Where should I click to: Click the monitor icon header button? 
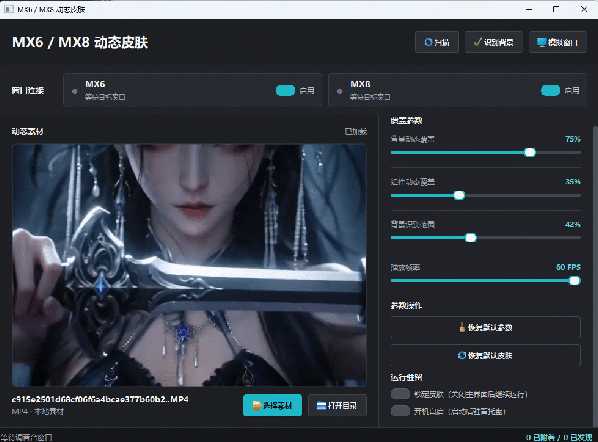coord(558,42)
